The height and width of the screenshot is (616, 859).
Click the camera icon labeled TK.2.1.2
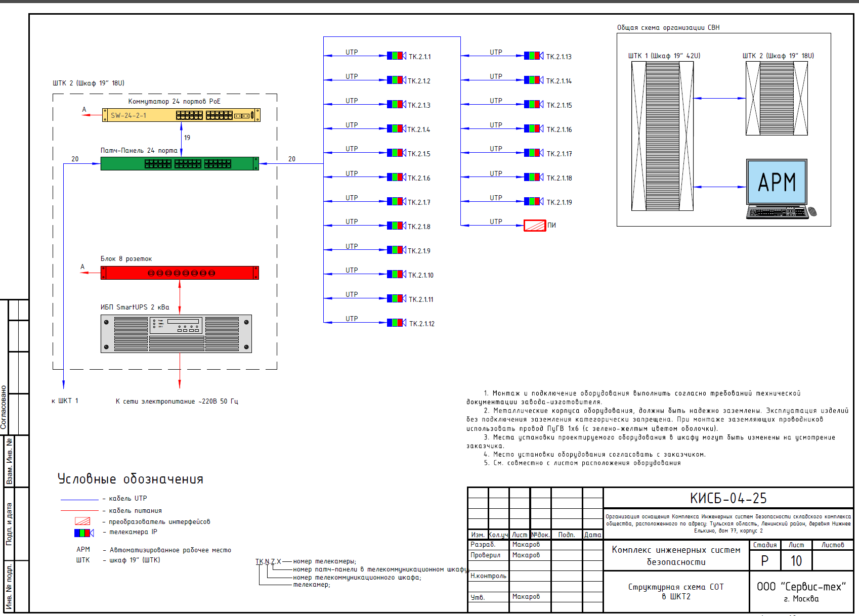(397, 80)
